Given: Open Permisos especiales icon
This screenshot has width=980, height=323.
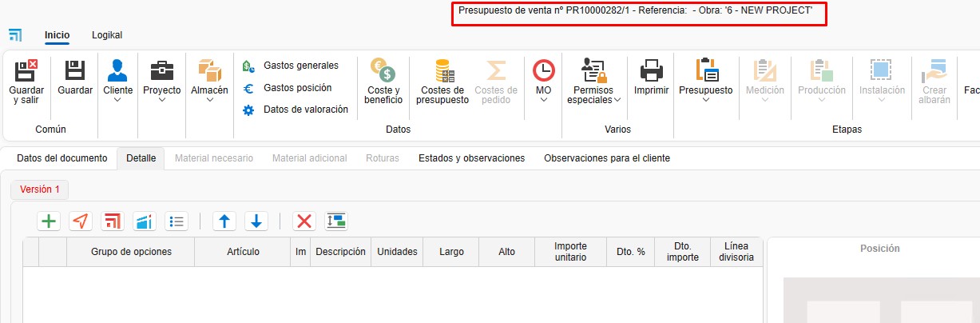Looking at the screenshot, I should tap(595, 70).
